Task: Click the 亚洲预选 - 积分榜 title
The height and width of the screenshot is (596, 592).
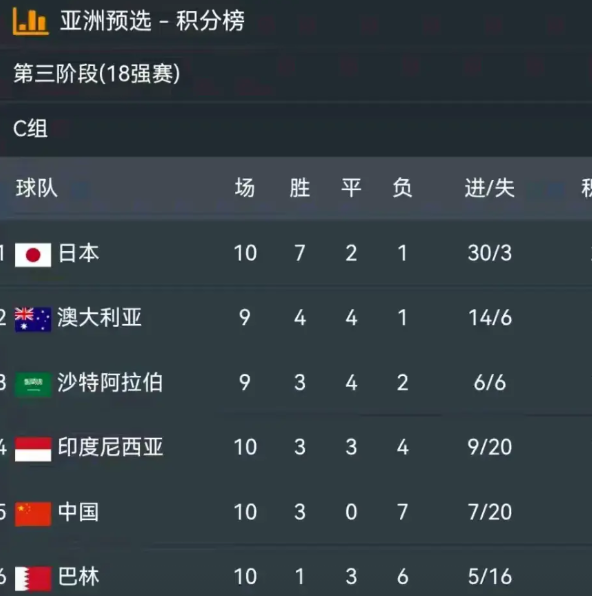Action: (x=152, y=21)
